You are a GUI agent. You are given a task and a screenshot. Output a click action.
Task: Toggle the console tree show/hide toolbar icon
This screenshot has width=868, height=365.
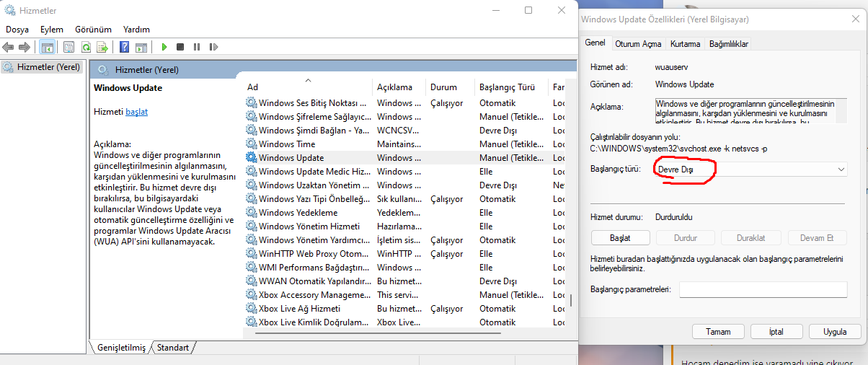click(x=47, y=47)
